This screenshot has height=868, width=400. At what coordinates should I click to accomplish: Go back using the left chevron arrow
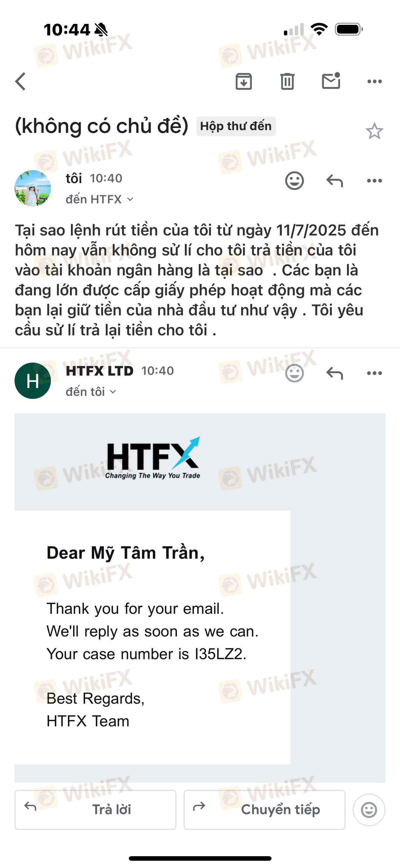[x=21, y=81]
